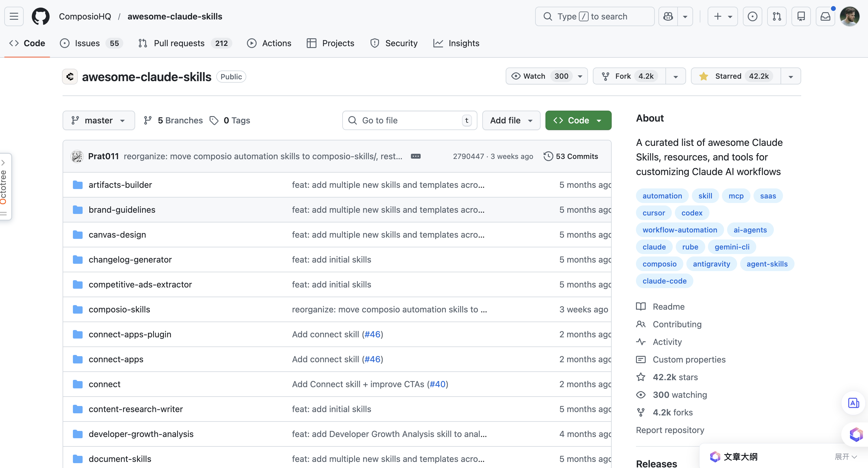Viewport: 868px width, 468px height.
Task: Click the Contributing link
Action: 669,324
